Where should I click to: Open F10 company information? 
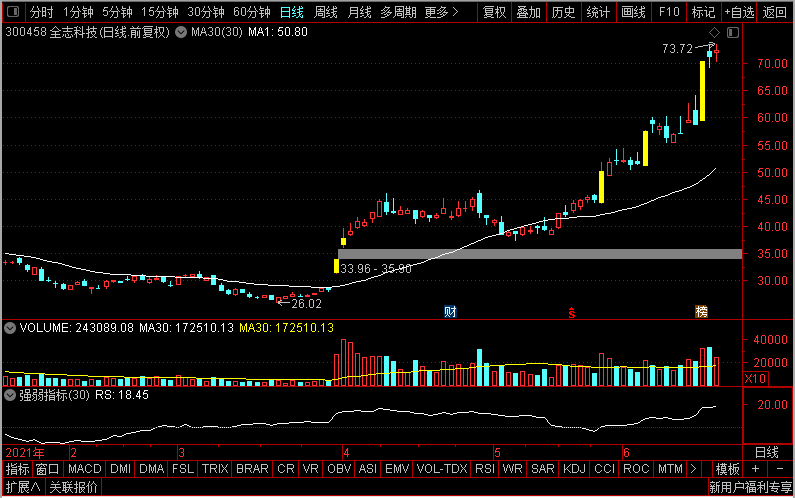pos(669,12)
